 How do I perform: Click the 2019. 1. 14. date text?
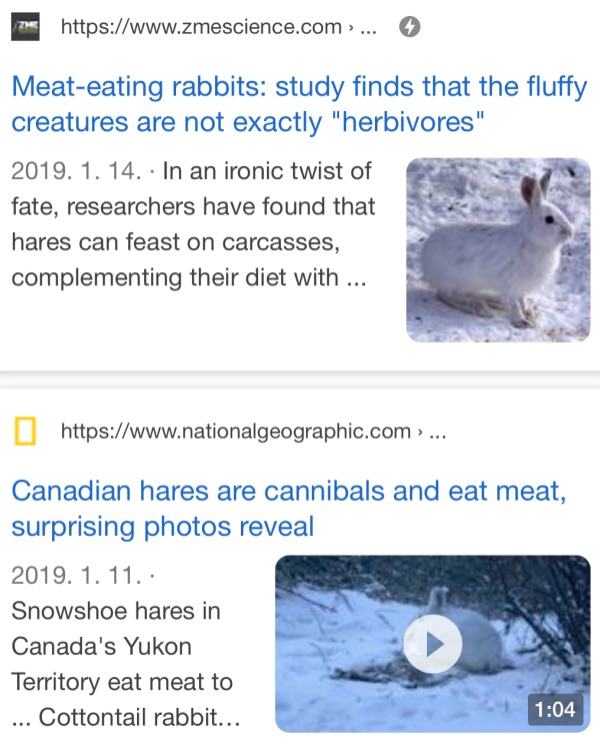click(76, 171)
